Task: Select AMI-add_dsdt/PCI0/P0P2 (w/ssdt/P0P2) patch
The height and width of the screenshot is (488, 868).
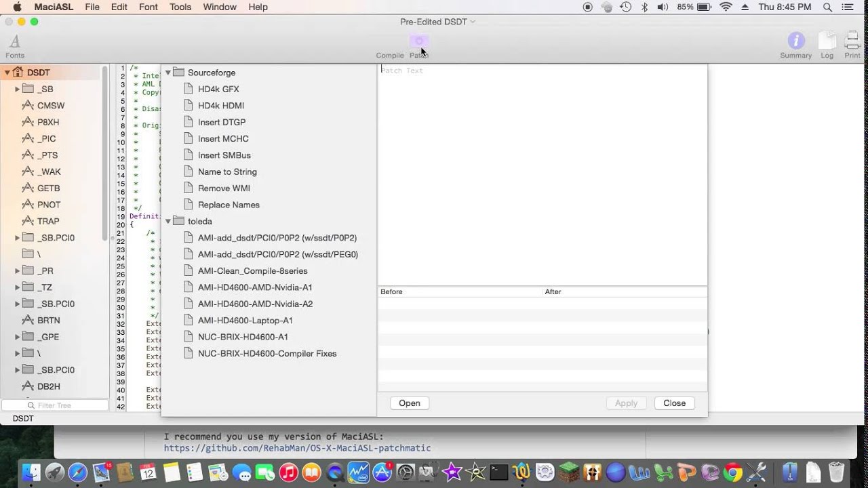Action: point(277,238)
